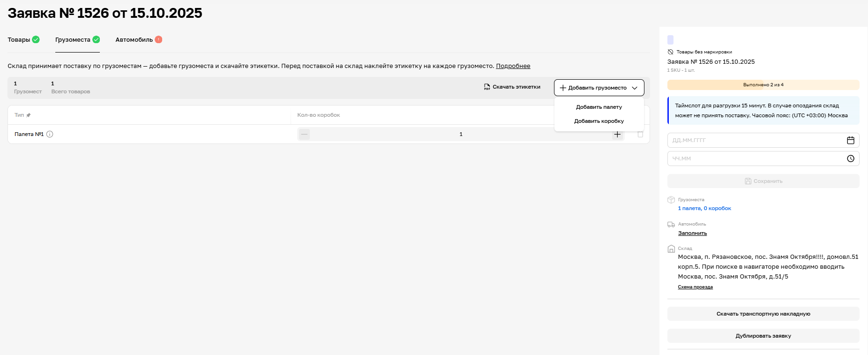Click green checkmark icon next to Товары
The image size is (868, 355).
(x=36, y=39)
